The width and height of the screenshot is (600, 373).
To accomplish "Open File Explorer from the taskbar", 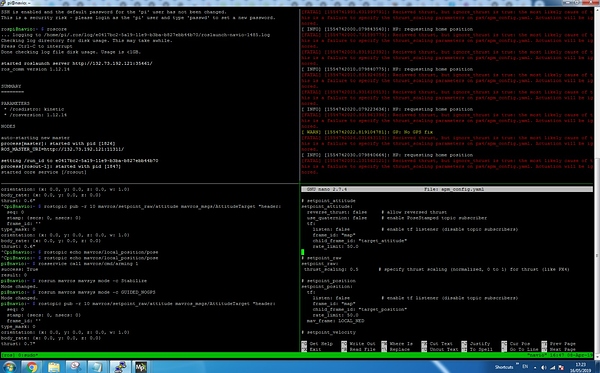I will (x=54, y=367).
